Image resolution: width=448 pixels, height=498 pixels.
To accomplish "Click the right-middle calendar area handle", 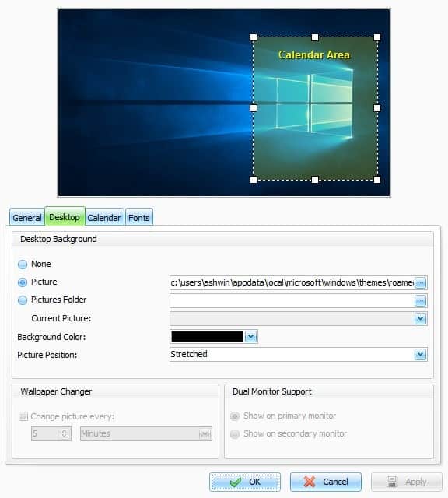I will [377, 108].
